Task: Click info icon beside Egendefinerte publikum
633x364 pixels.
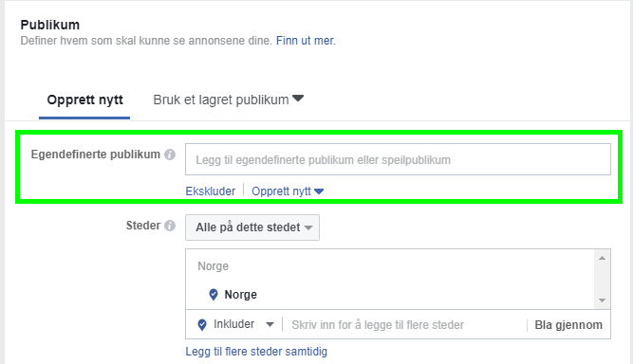Action: click(x=170, y=155)
